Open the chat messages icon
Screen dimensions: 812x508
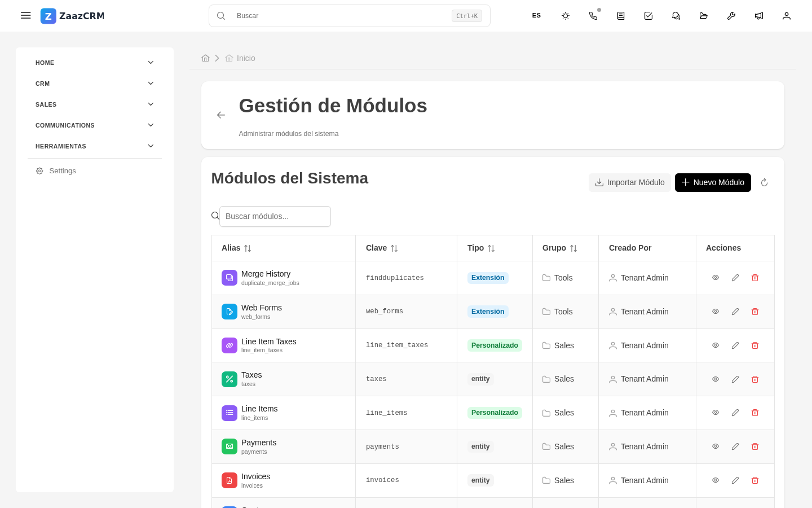(x=676, y=16)
